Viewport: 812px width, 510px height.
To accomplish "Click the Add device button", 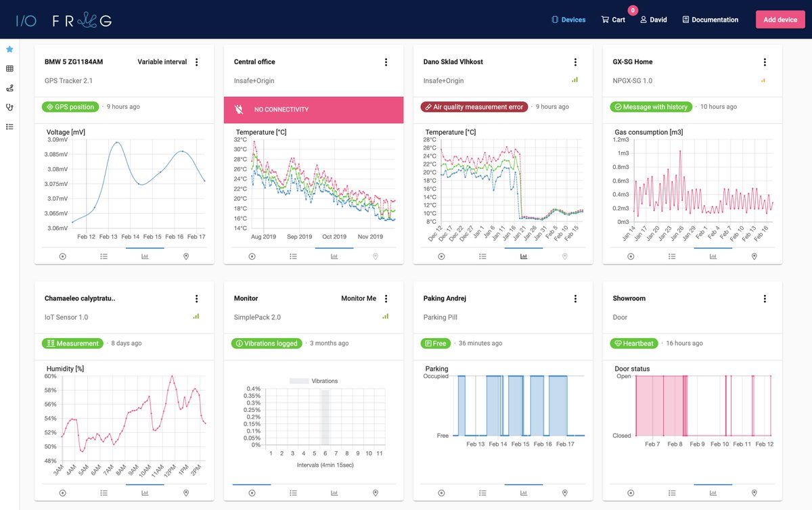I will pos(780,20).
